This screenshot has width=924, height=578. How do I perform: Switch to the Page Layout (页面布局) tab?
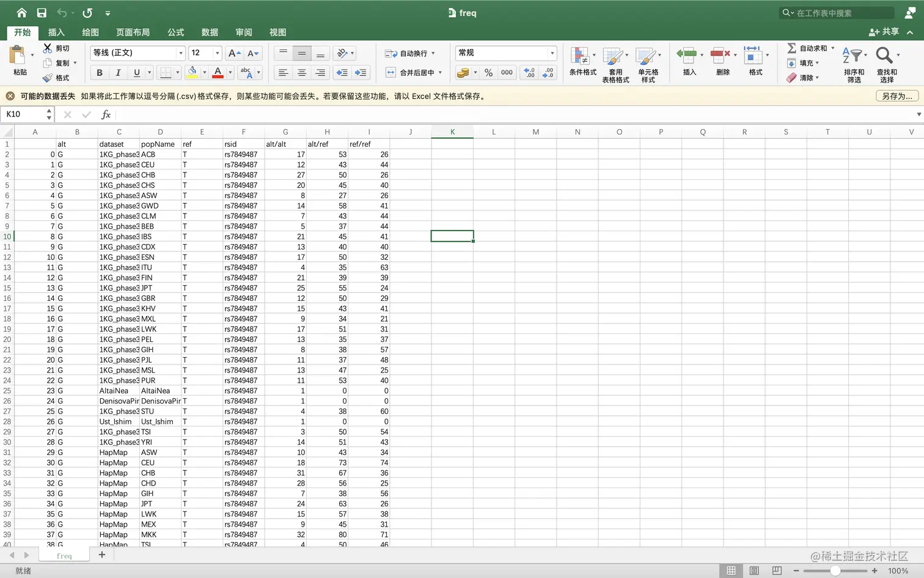133,32
